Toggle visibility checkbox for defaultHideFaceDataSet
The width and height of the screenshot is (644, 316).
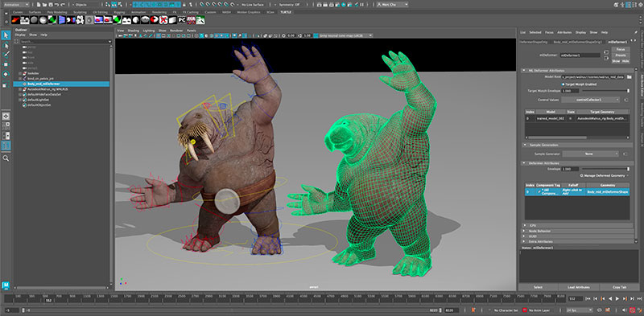pyautogui.click(x=24, y=94)
